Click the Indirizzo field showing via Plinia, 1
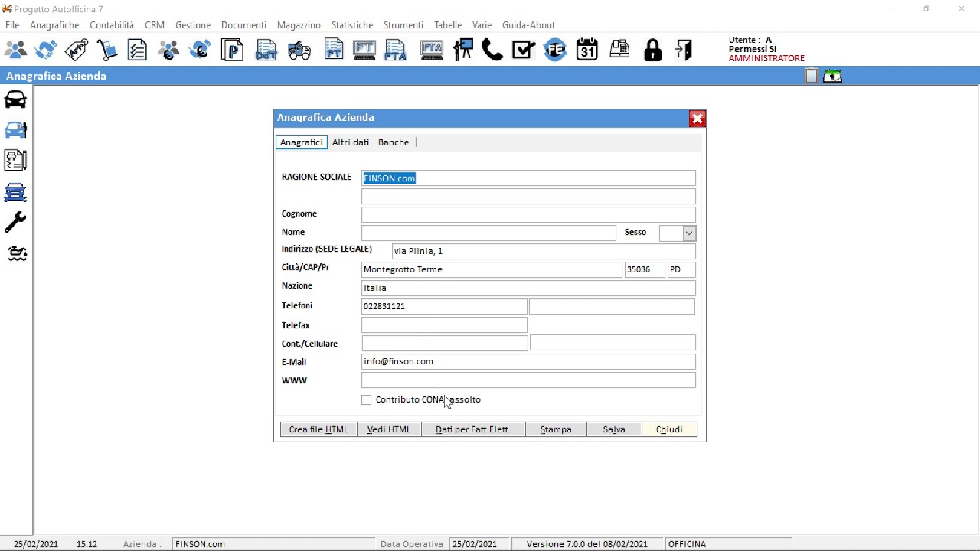Screen dimensions: 980x551 point(544,251)
